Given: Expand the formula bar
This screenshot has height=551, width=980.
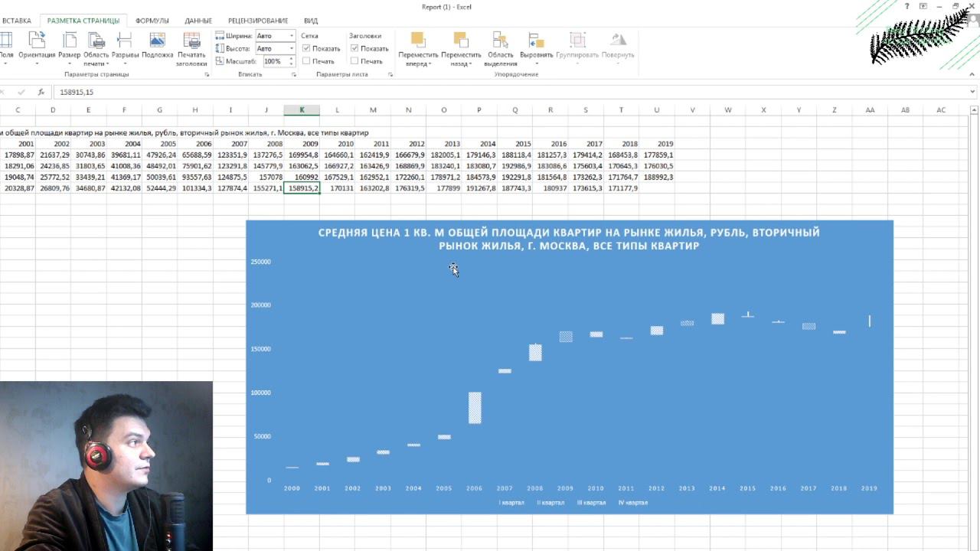Looking at the screenshot, I should (973, 92).
